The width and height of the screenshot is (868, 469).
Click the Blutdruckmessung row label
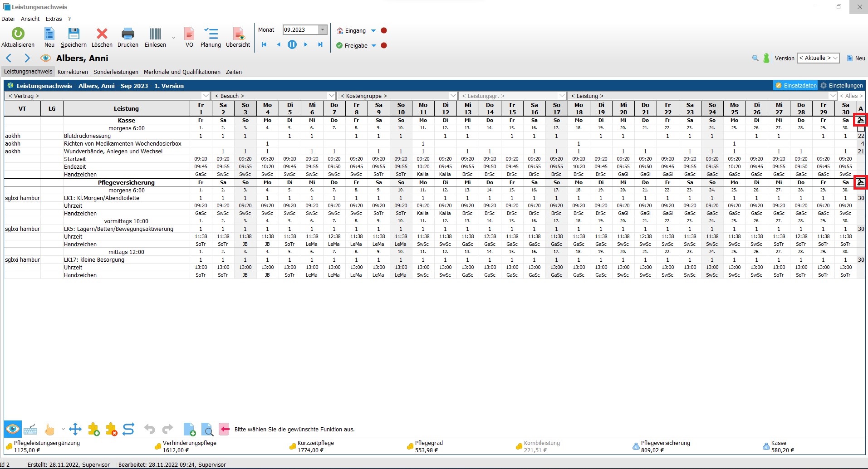click(87, 136)
